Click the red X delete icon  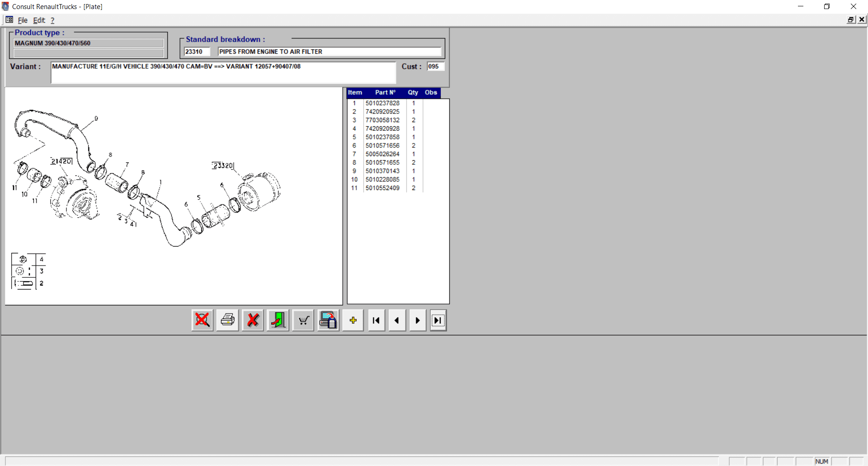pyautogui.click(x=253, y=320)
